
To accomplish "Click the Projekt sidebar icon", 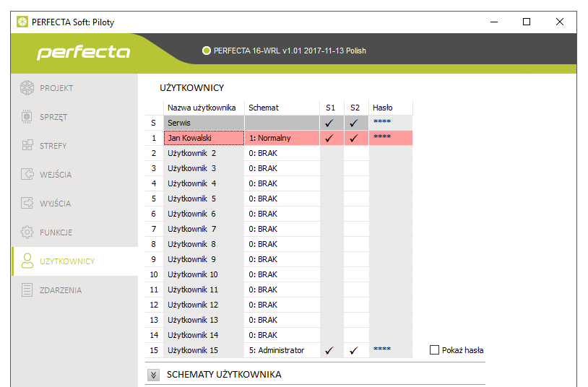I will click(27, 88).
